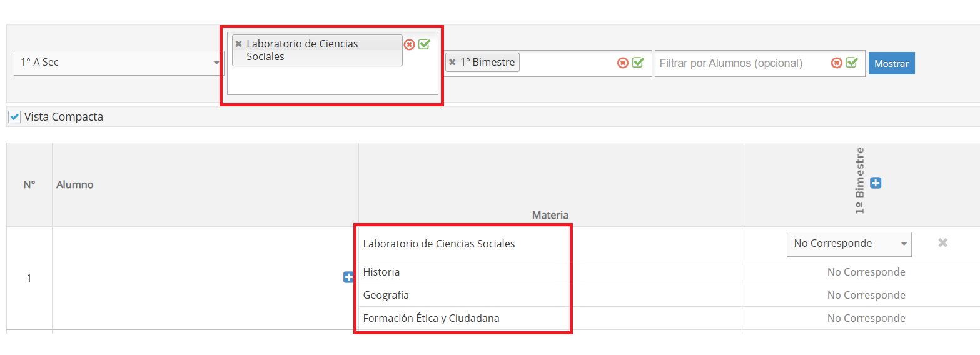Delete the grade with the gray X
The height and width of the screenshot is (355, 980).
click(942, 243)
